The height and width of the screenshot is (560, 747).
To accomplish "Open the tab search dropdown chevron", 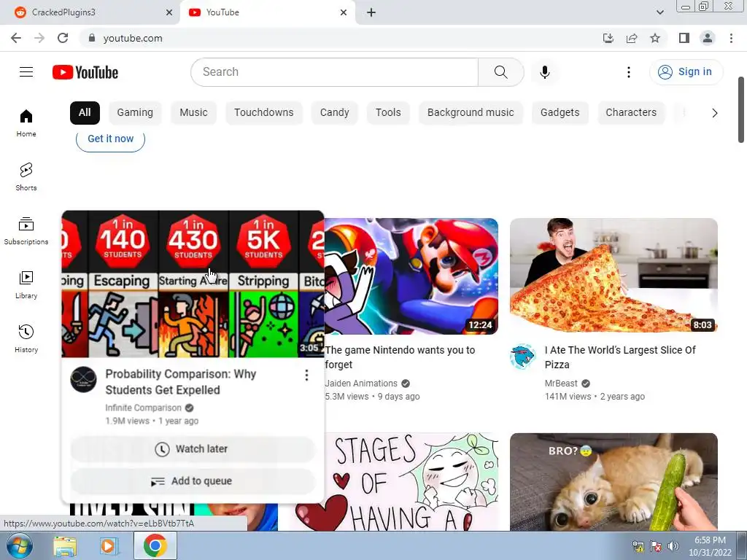I will coord(659,12).
